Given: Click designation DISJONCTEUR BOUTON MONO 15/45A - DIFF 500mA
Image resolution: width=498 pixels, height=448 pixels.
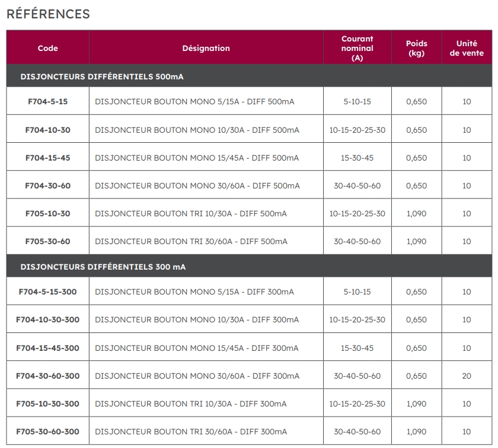Looking at the screenshot, I should 197,158.
